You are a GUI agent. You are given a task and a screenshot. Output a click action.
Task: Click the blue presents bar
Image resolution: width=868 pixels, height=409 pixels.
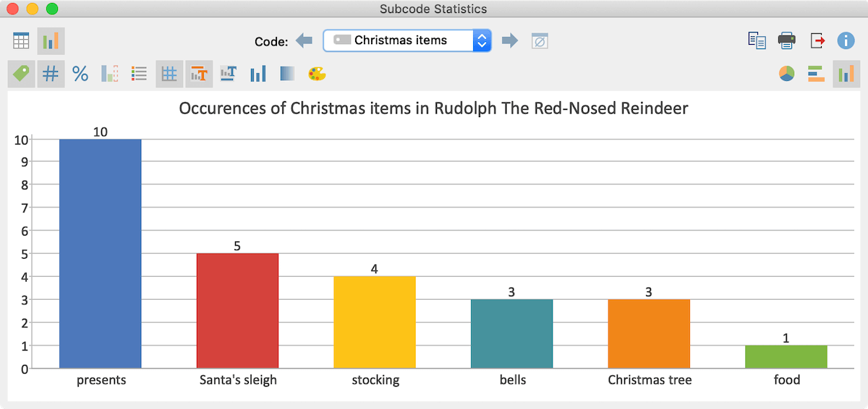(101, 254)
